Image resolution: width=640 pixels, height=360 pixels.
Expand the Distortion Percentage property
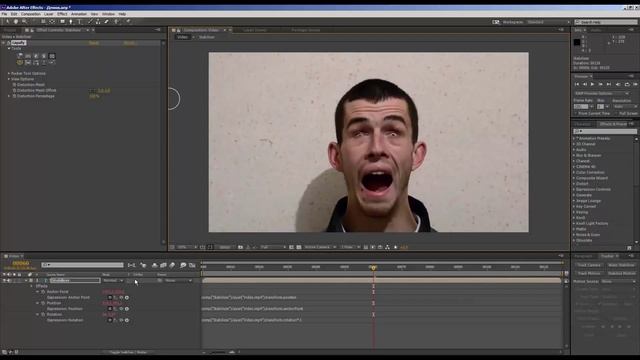(x=9, y=96)
